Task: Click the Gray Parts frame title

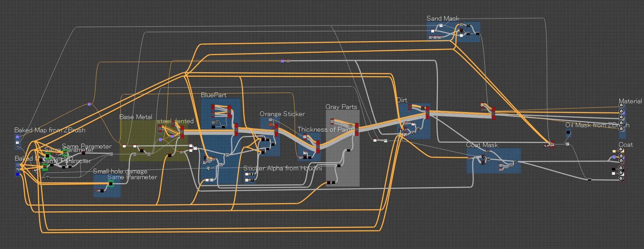Action: pyautogui.click(x=341, y=107)
